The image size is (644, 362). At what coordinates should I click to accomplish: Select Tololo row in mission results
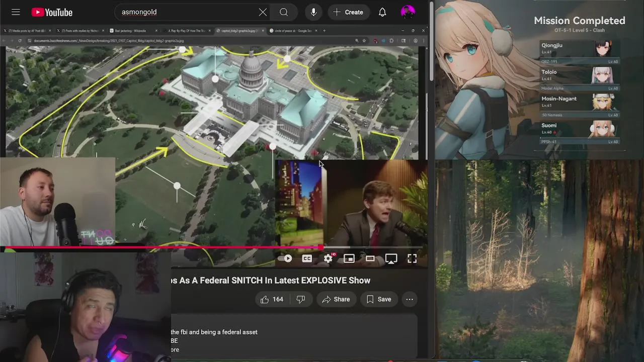pos(579,79)
